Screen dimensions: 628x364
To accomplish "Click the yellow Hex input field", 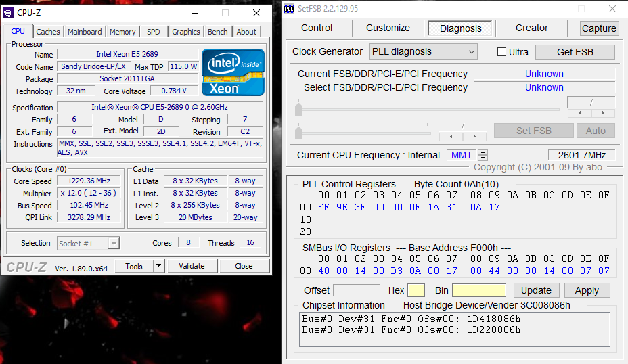I will pyautogui.click(x=416, y=290).
